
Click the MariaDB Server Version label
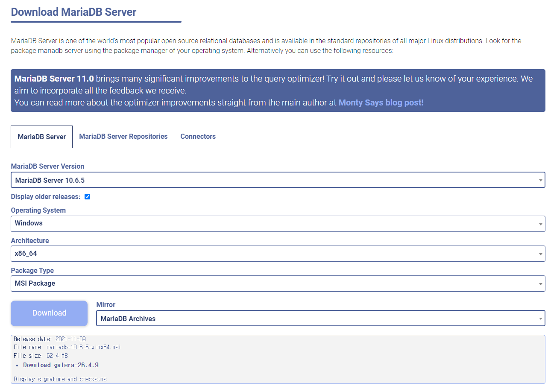pyautogui.click(x=47, y=166)
